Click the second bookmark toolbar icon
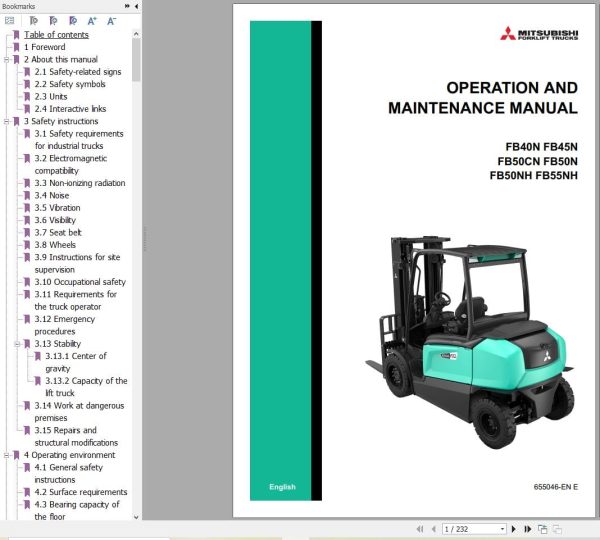The width and height of the screenshot is (600, 540). pos(53,21)
